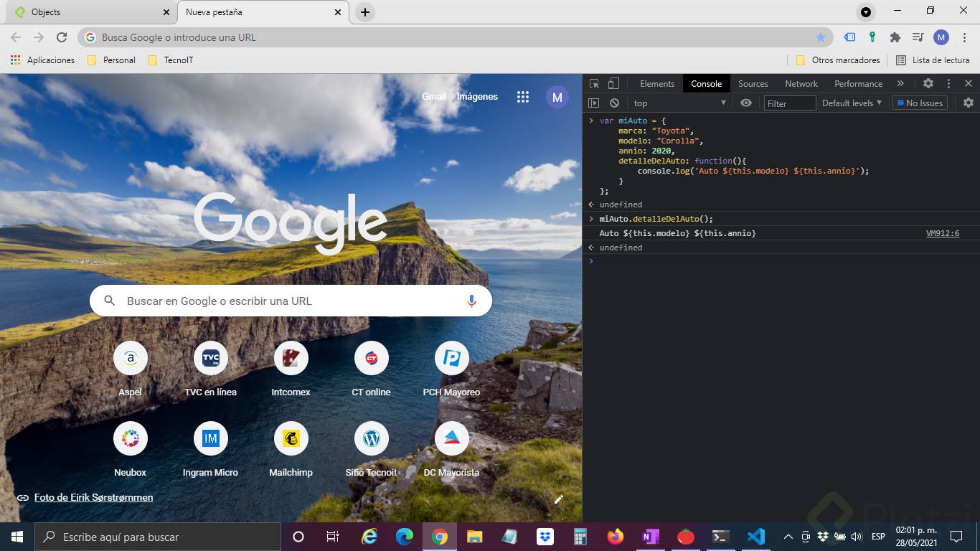Viewport: 980px width, 551px height.
Task: Open the Extensions puzzle-piece menu
Action: click(895, 37)
